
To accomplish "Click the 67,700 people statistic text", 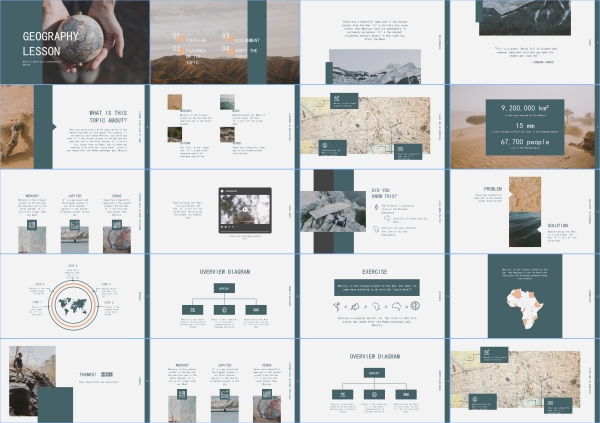I will click(523, 144).
